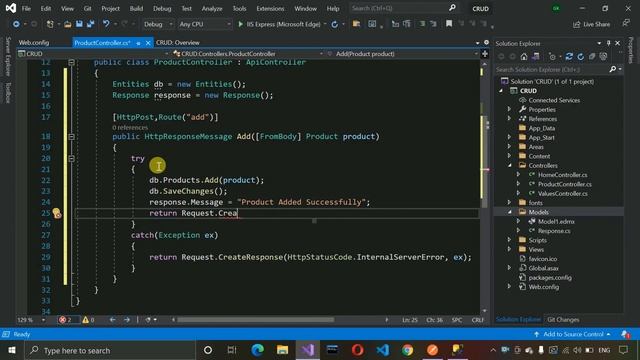Open the Any CPU platform dropdown
Screen dimensions: 640x360
(204, 24)
